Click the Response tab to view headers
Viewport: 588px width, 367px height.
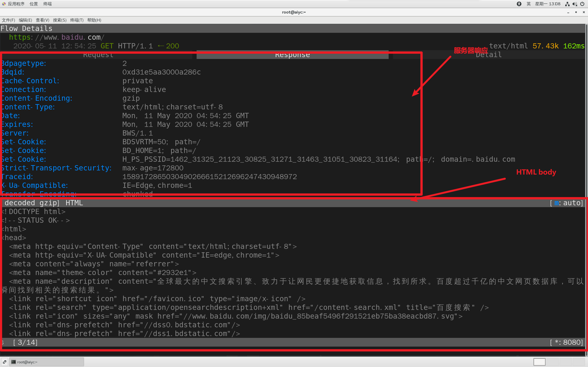coord(292,55)
